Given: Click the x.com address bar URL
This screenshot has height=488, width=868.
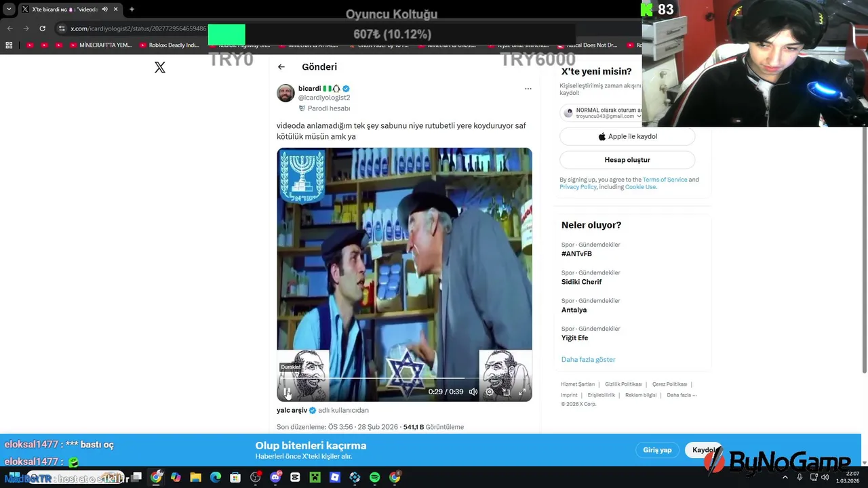Looking at the screenshot, I should [x=138, y=28].
